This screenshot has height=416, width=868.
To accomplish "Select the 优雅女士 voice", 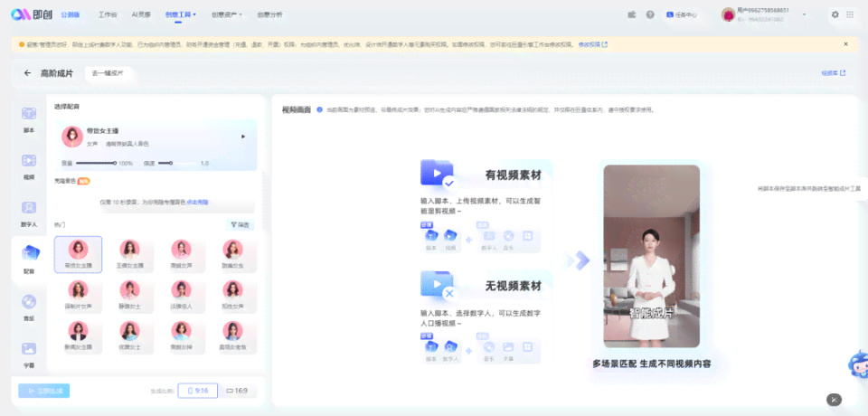I will click(129, 336).
